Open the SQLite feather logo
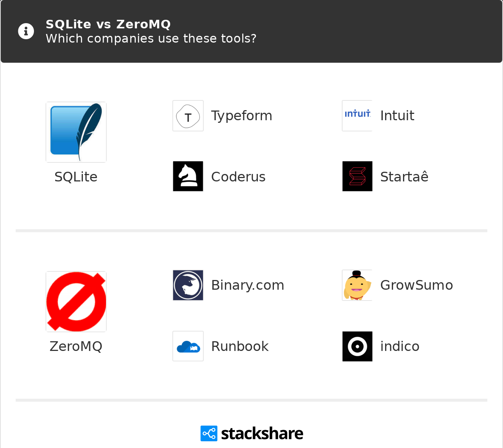 click(76, 132)
